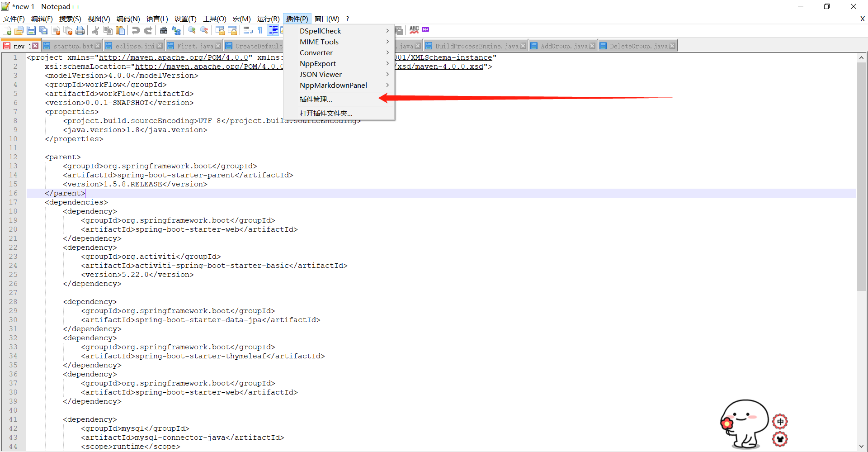
Task: Toggle word wrap toolbar icon
Action: click(x=248, y=30)
